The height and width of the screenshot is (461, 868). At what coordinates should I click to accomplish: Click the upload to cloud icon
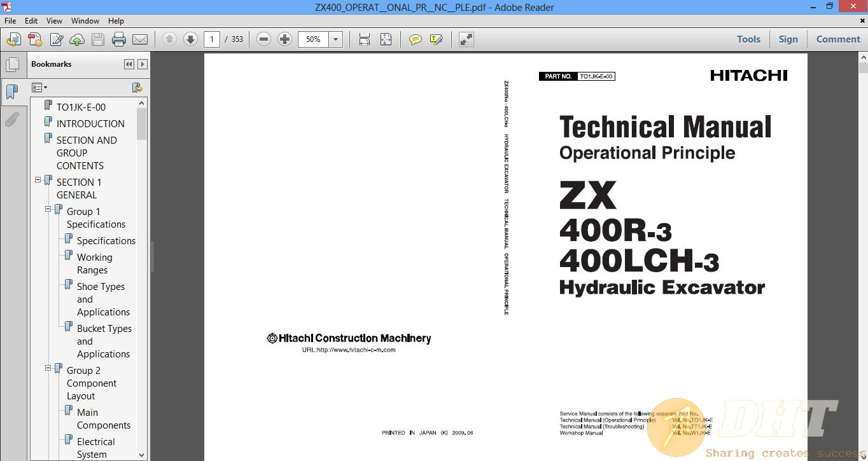pyautogui.click(x=77, y=39)
